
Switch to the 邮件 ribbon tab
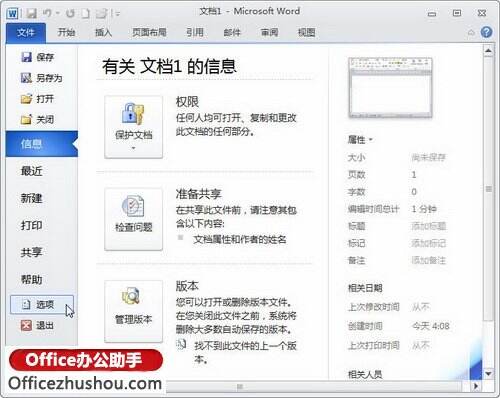[x=232, y=32]
